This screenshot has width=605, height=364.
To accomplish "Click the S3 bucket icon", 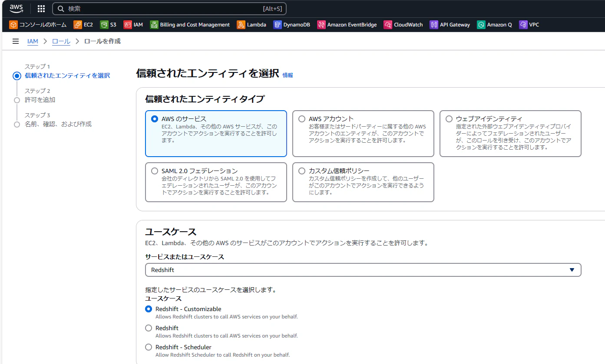I will [104, 25].
